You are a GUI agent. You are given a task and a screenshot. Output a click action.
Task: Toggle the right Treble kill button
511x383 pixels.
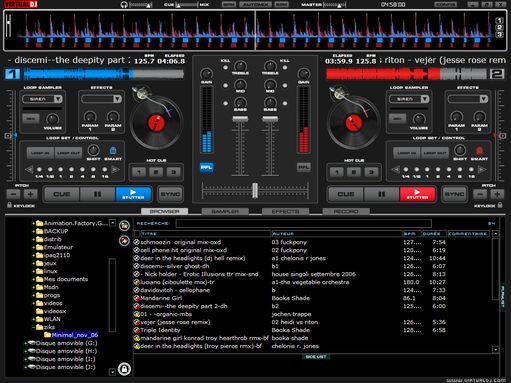pos(285,68)
